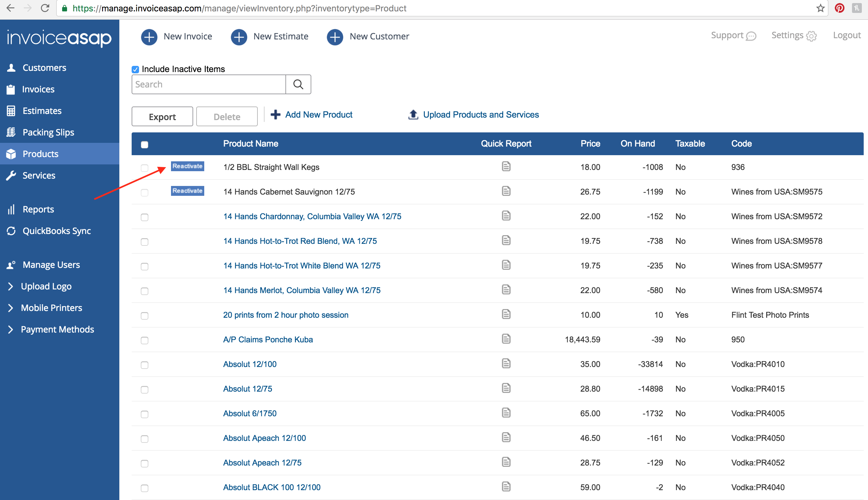
Task: Open quick report for Hot-to-Trot White Blend
Action: point(506,265)
